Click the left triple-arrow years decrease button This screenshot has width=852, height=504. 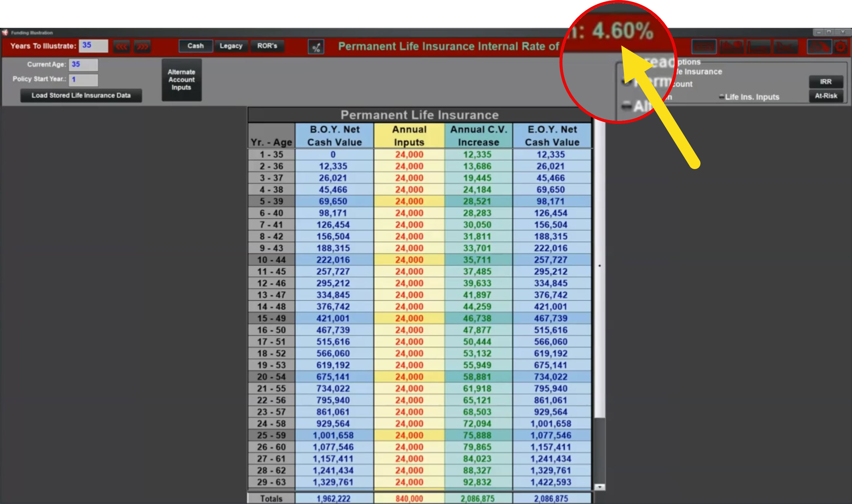(x=121, y=47)
